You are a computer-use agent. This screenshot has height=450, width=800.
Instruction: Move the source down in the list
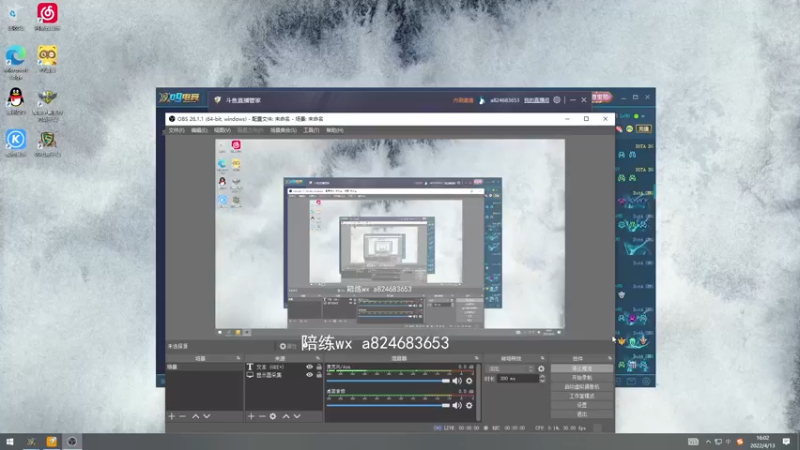coord(297,416)
